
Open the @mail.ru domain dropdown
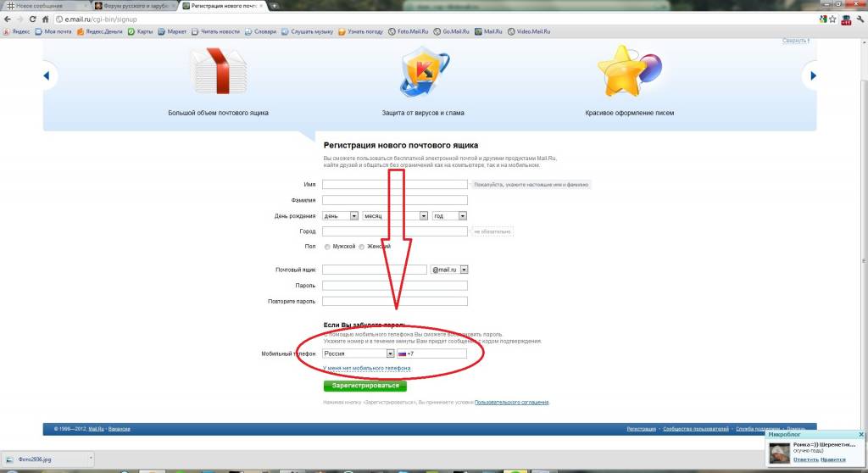tap(449, 270)
